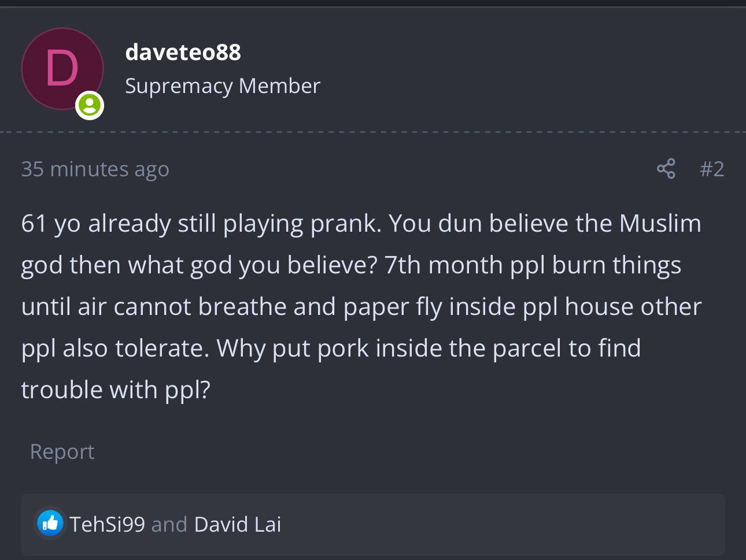The width and height of the screenshot is (746, 560).
Task: Click the green online status badge
Action: point(90,105)
